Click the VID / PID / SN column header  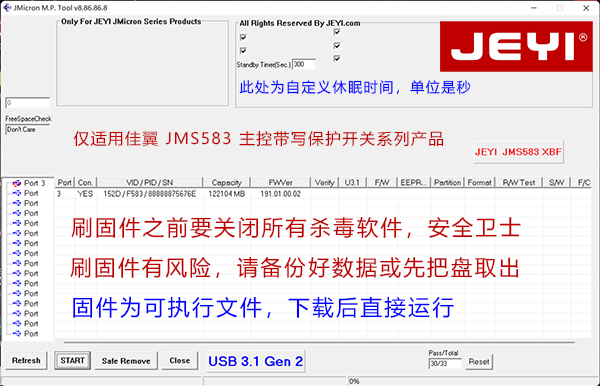pos(150,182)
